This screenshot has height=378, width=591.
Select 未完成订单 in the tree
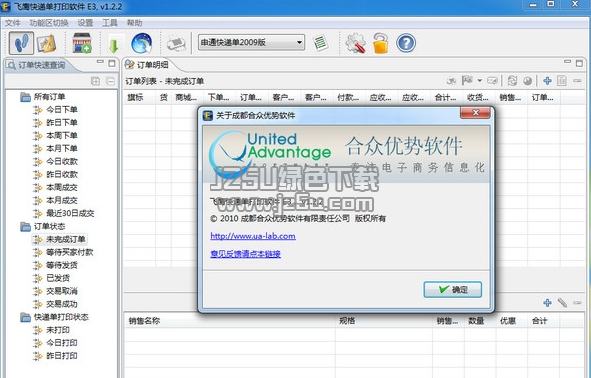tap(60, 239)
